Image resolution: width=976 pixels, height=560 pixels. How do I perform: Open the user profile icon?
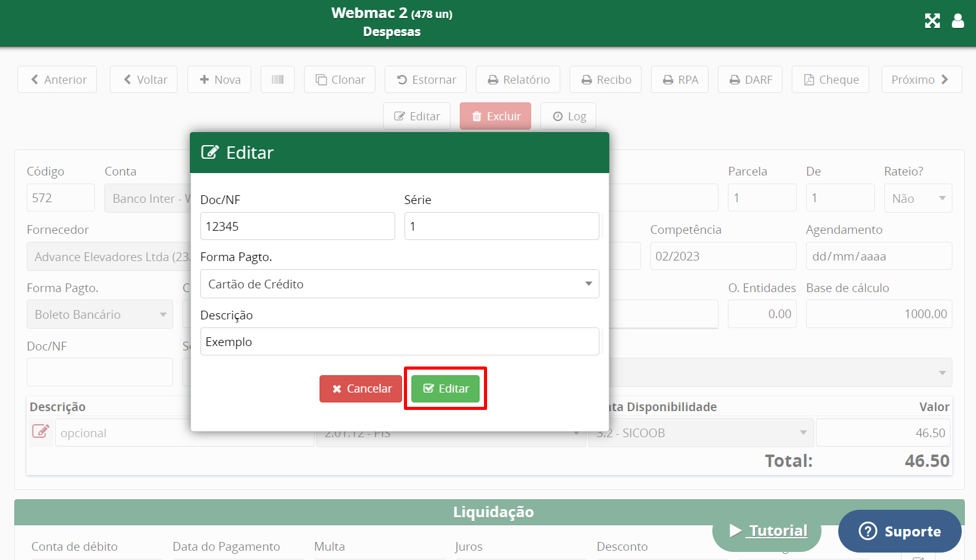tap(957, 21)
